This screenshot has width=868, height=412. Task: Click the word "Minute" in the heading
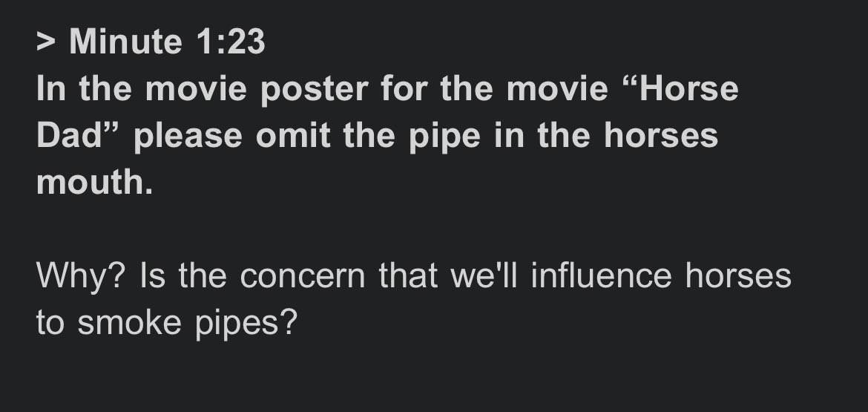tap(126, 42)
